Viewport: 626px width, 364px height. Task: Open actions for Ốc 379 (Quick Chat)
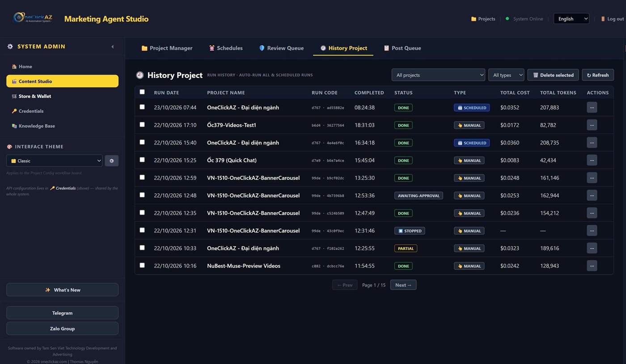(592, 161)
